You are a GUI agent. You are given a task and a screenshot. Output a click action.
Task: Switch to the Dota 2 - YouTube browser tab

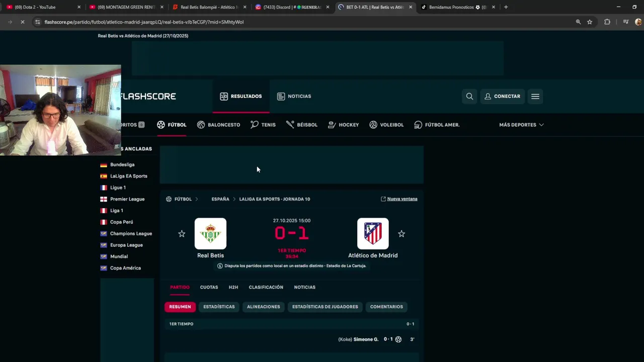(42, 7)
